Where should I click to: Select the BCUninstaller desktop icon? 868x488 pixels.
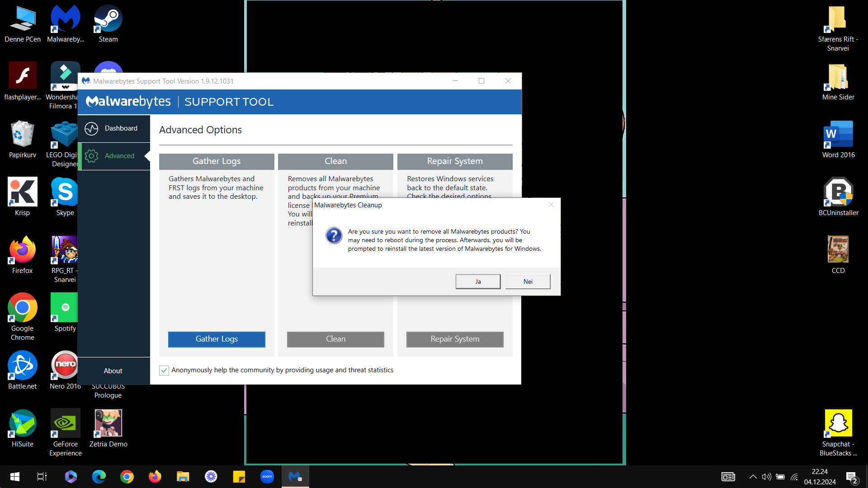[x=838, y=197]
